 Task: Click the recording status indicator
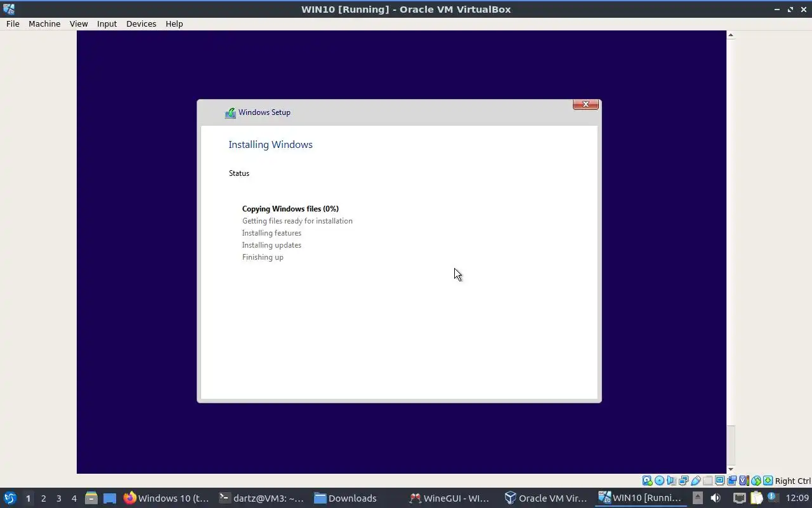click(x=731, y=481)
